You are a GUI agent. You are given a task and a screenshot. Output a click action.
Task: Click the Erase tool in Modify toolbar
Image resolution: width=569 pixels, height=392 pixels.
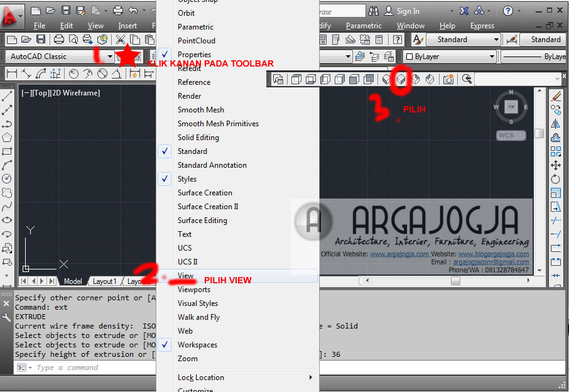pos(556,96)
